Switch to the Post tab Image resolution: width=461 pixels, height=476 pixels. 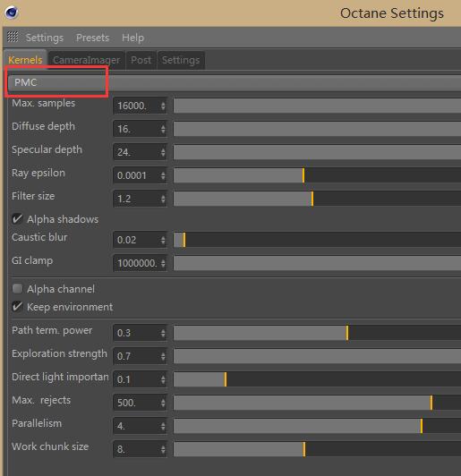pyautogui.click(x=141, y=60)
